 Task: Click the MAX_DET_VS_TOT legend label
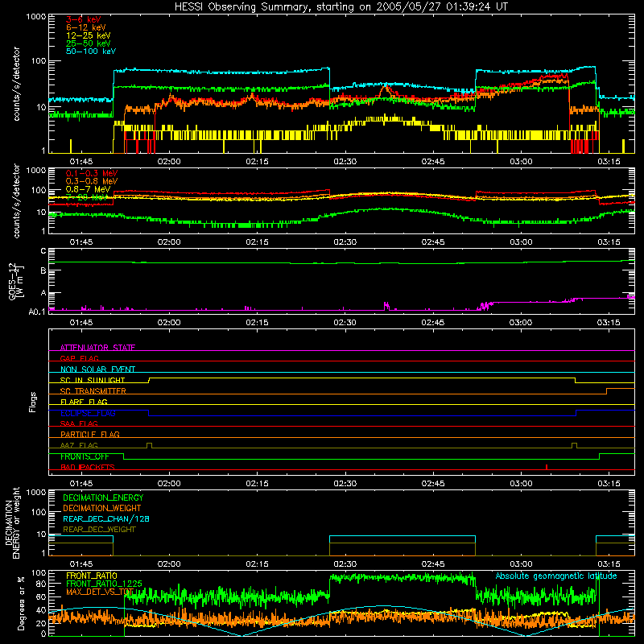click(100, 592)
